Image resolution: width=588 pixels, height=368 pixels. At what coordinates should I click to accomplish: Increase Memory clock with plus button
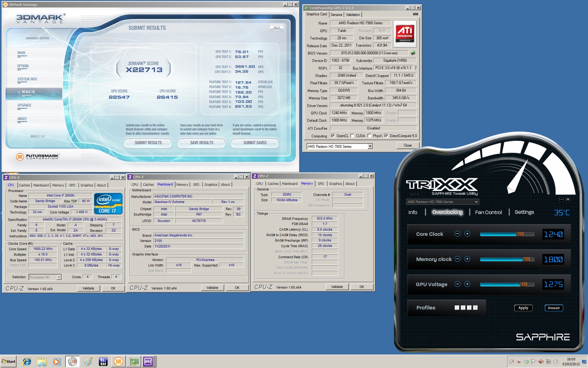click(x=467, y=259)
